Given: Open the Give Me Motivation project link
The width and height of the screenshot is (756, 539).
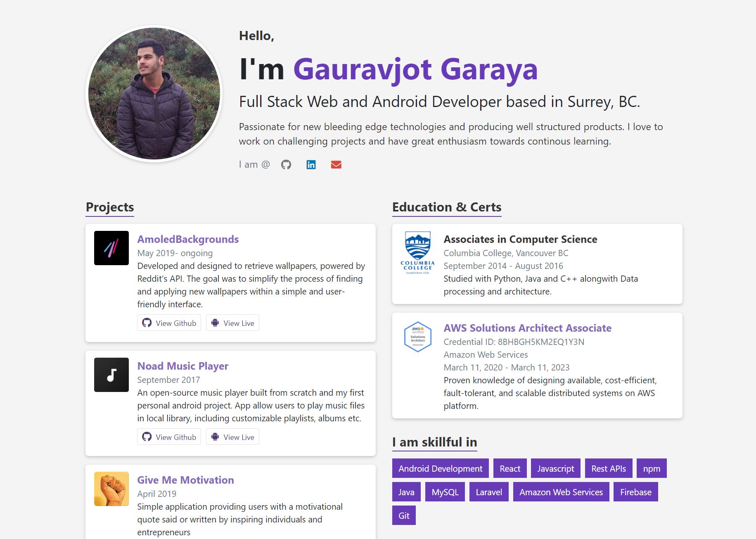Looking at the screenshot, I should tap(185, 480).
